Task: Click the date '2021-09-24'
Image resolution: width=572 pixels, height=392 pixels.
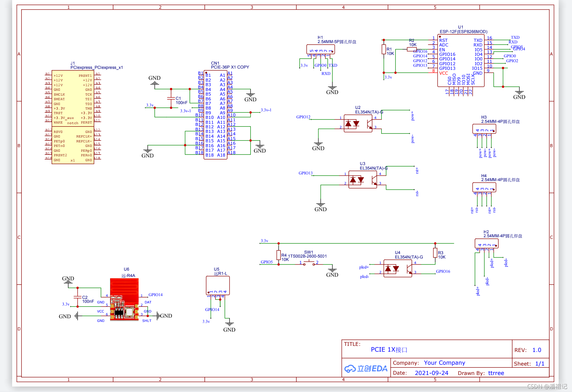Action: click(x=431, y=373)
